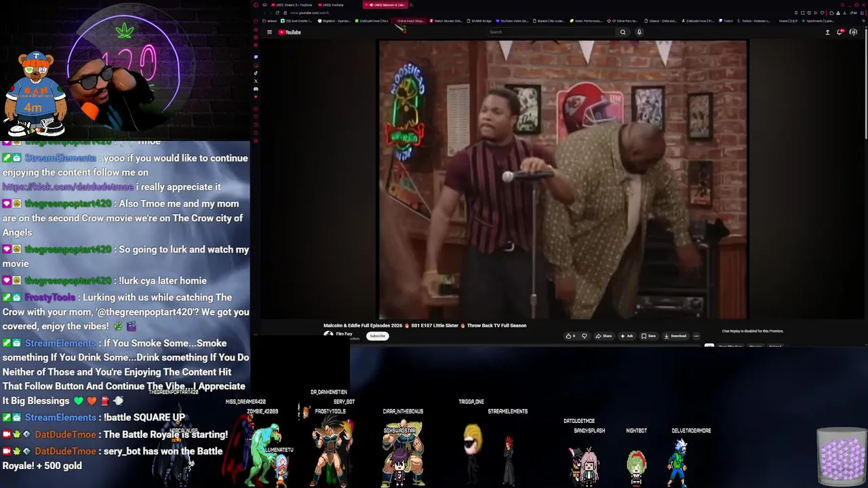
Task: Open the YouTube hamburger guide menu
Action: pyautogui.click(x=269, y=32)
